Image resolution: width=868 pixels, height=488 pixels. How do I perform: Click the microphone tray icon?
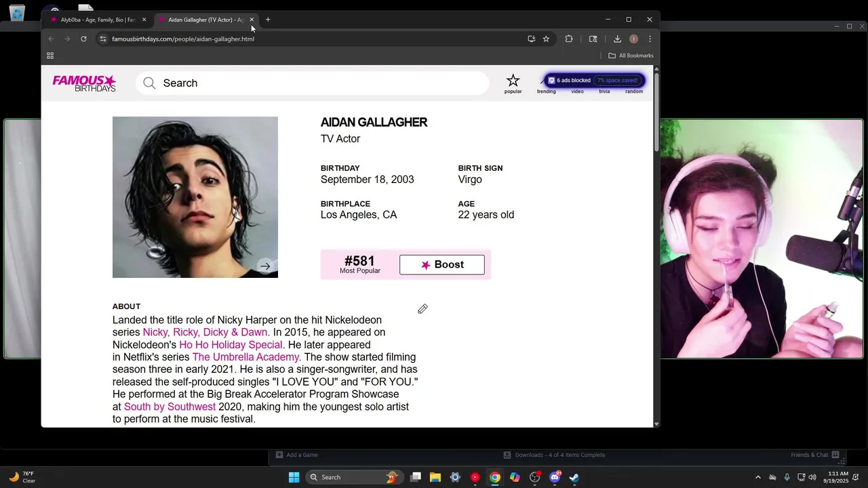(x=787, y=477)
